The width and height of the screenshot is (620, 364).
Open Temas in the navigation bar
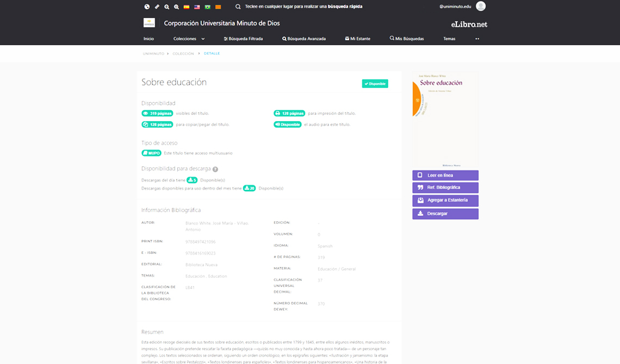449,39
